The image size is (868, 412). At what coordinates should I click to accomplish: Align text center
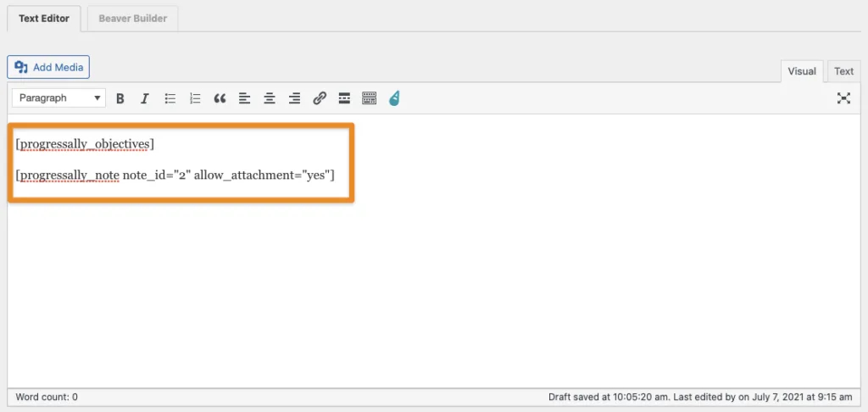pos(270,98)
